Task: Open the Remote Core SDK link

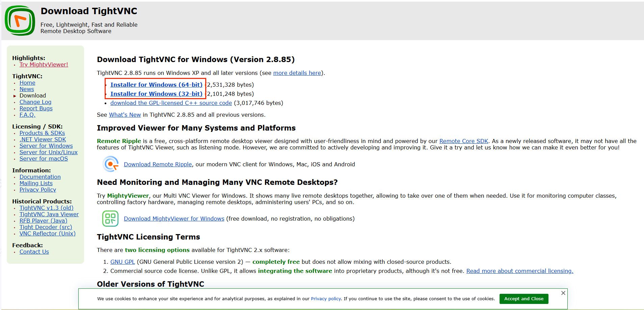Action: [463, 141]
